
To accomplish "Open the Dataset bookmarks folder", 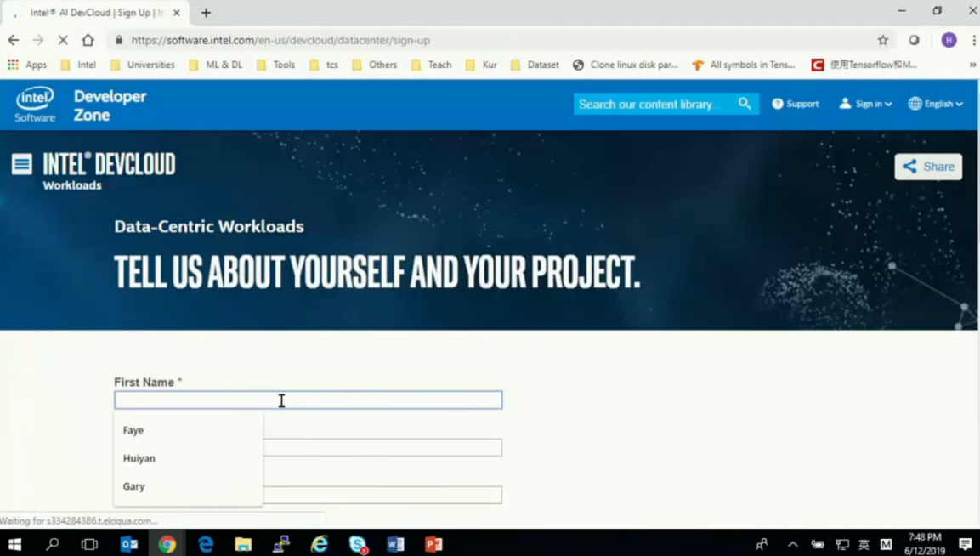I will tap(535, 65).
